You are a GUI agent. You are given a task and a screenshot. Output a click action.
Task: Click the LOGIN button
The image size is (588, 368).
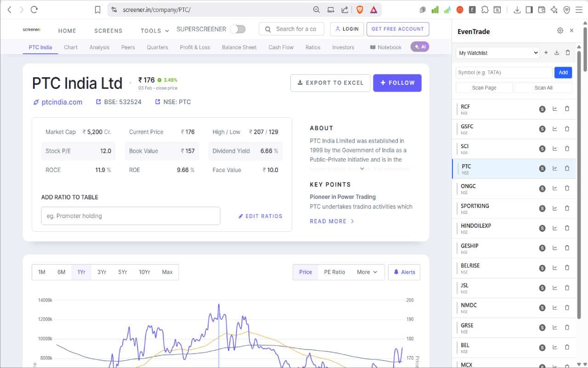coord(347,29)
